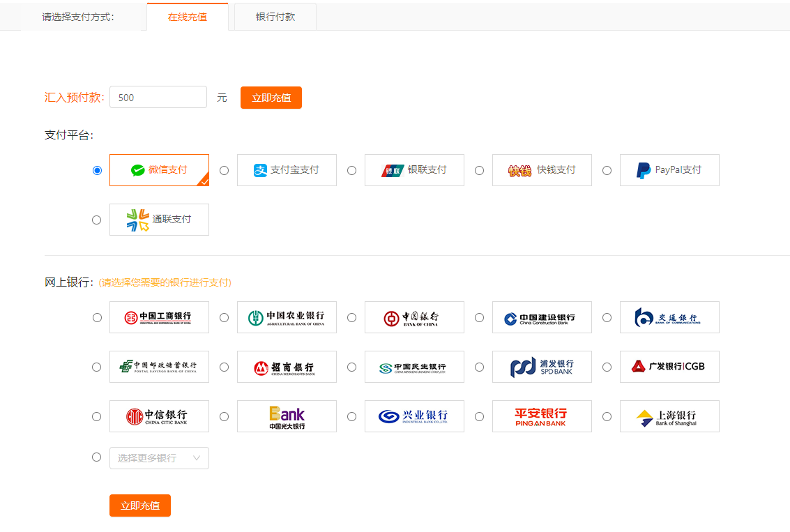Enable the 广发银行 radio button
The width and height of the screenshot is (790, 532).
607,367
